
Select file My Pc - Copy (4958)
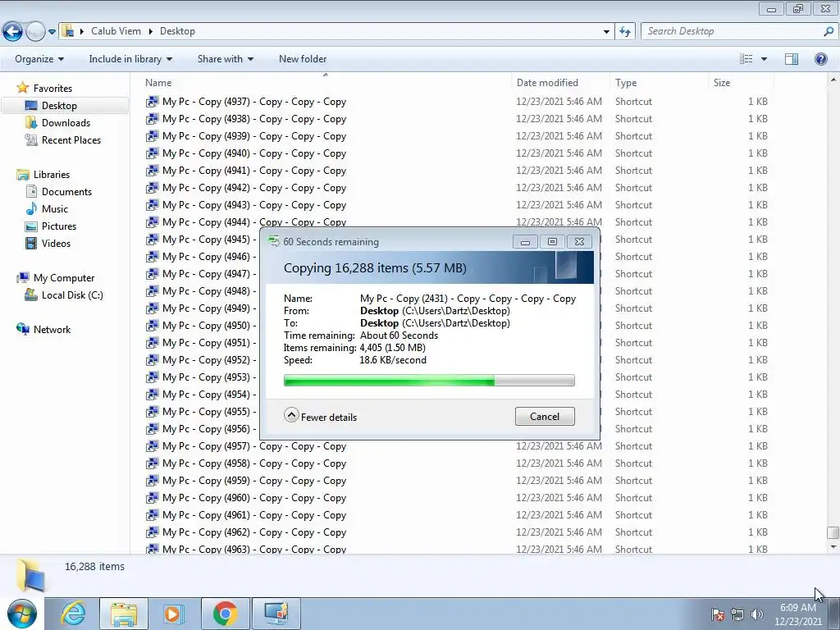pyautogui.click(x=254, y=463)
